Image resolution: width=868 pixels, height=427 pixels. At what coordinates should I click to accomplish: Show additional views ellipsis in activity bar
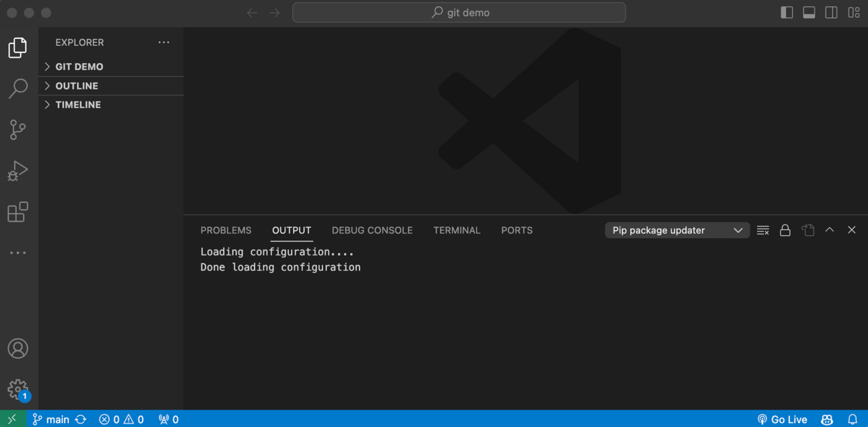pyautogui.click(x=18, y=253)
